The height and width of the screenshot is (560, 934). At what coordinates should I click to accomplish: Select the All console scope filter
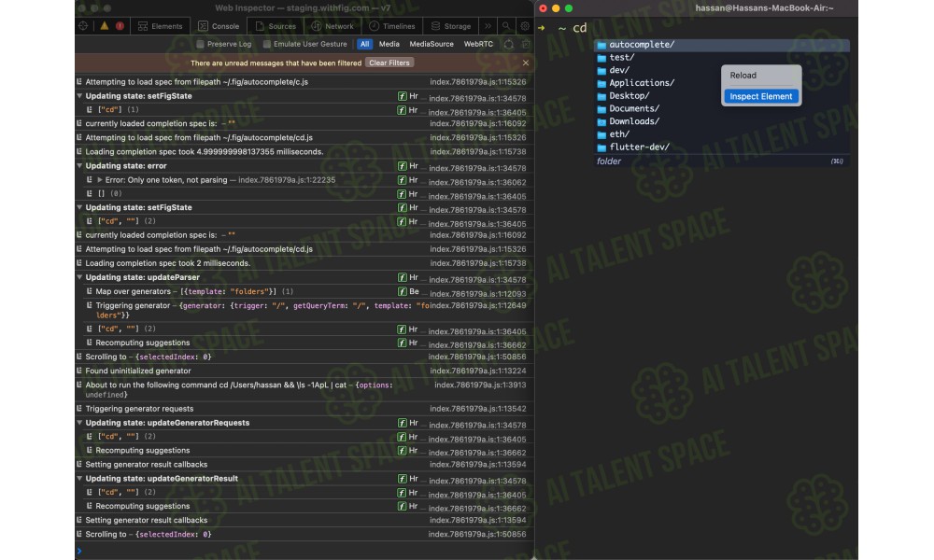coord(364,44)
